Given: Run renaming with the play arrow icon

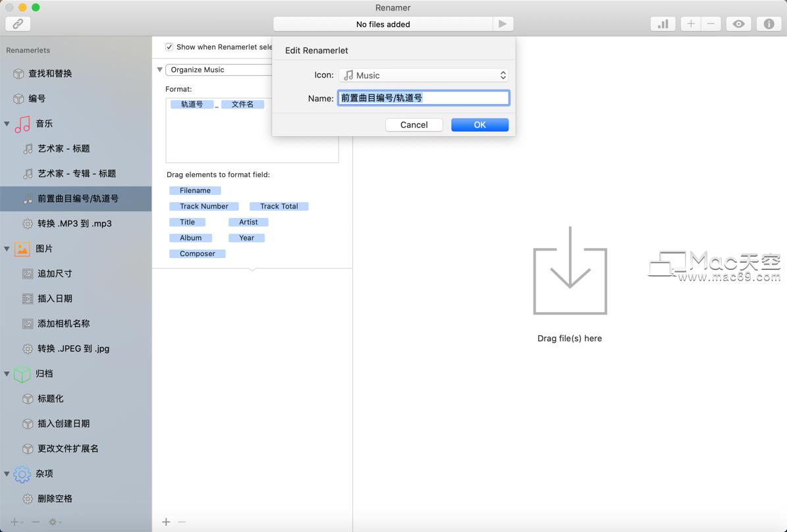Looking at the screenshot, I should coord(503,23).
